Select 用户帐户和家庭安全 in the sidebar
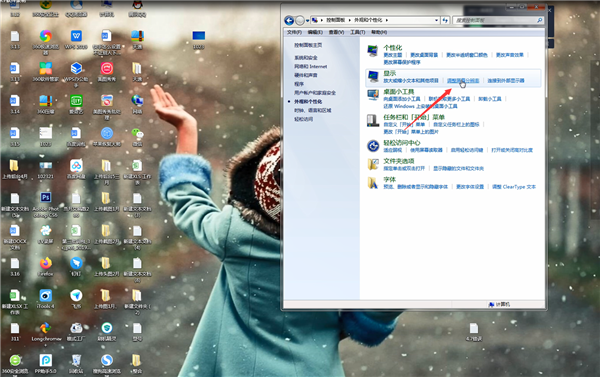 (315, 93)
